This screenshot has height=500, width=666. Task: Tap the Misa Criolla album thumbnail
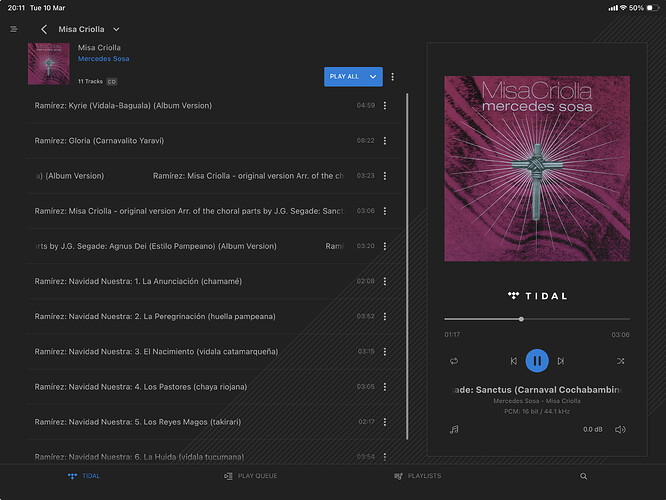49,66
